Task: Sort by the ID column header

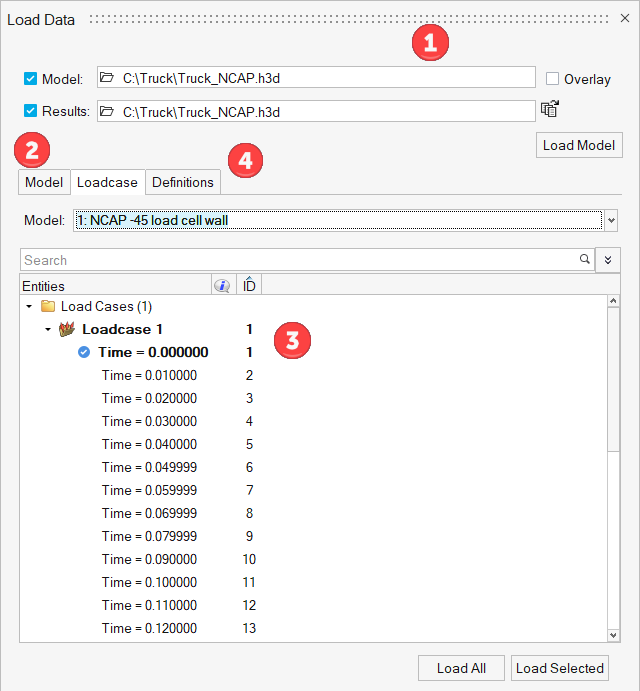Action: (249, 285)
